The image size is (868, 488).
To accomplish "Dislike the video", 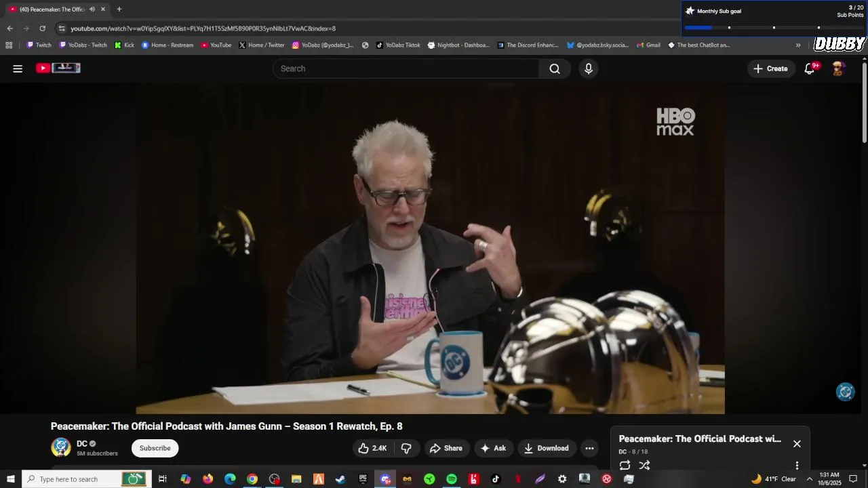I will tap(406, 448).
